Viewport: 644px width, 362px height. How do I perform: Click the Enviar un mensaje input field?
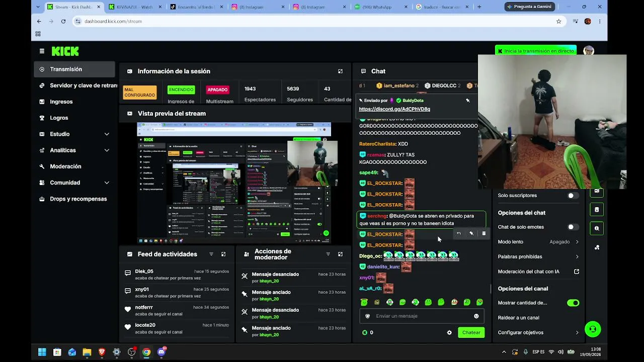[422, 316]
